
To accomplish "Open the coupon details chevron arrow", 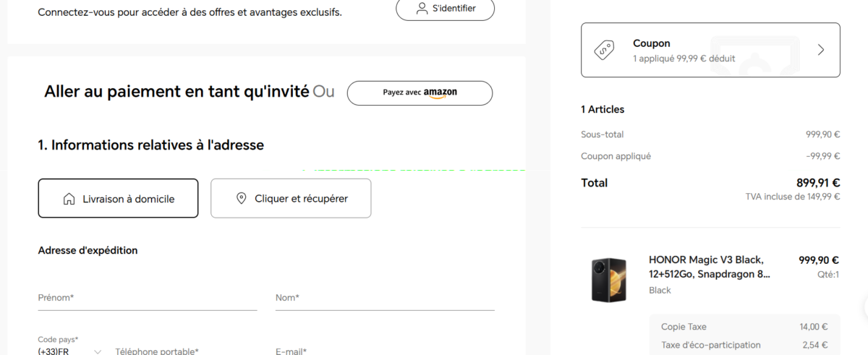I will coord(820,50).
